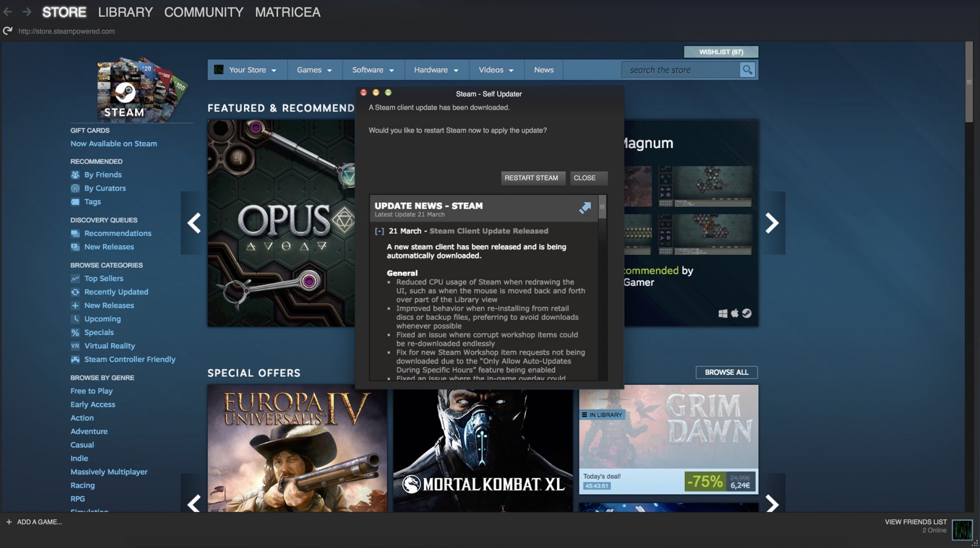Screen dimensions: 980x548
Task: Click the search the store field
Action: pos(679,70)
